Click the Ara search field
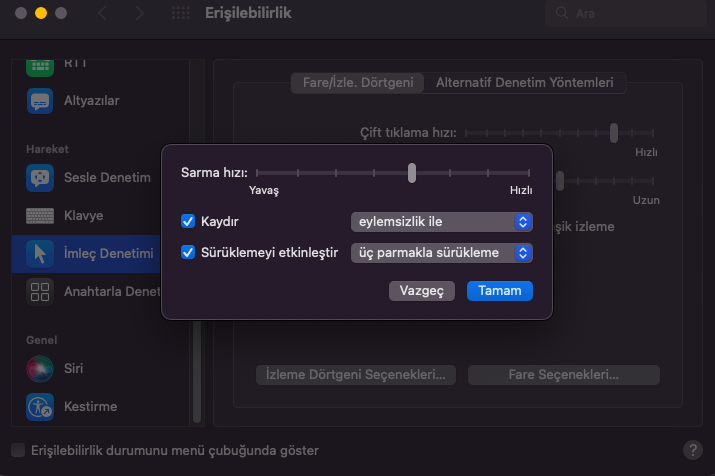 (626, 13)
